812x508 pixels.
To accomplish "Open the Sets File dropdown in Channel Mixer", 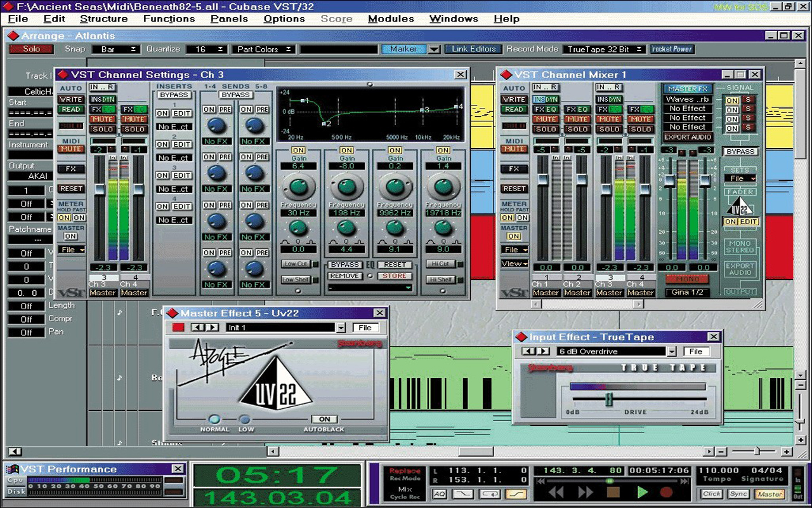I will pos(740,178).
